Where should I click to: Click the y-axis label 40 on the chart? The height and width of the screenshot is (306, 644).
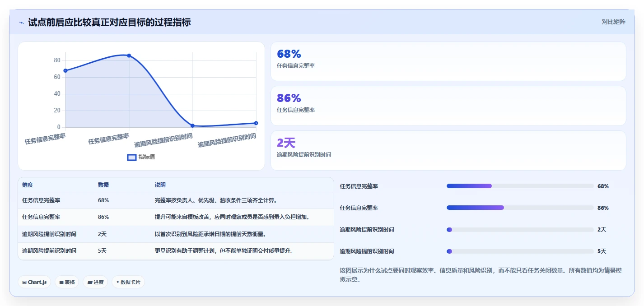[x=57, y=94]
